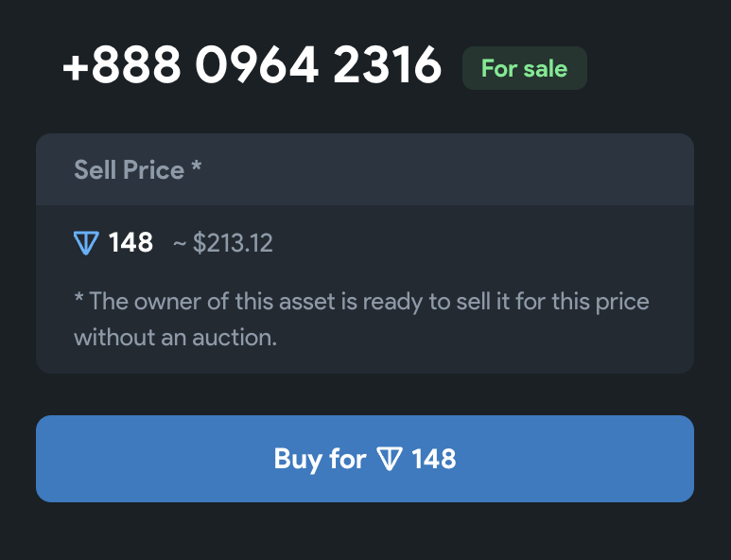Viewport: 731px width, 560px height.
Task: Click the 148 amount inside Buy button
Action: [434, 459]
